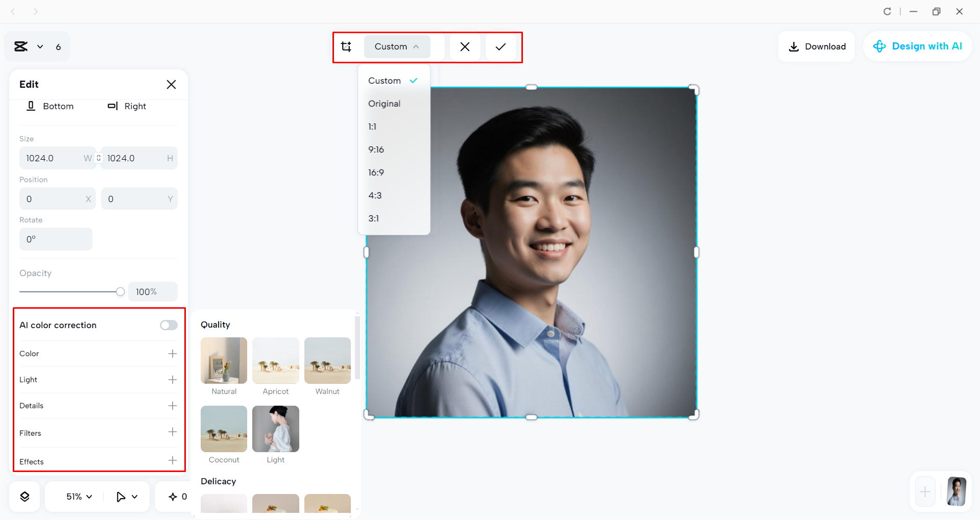
Task: Enable AI color correction
Action: pyautogui.click(x=168, y=325)
